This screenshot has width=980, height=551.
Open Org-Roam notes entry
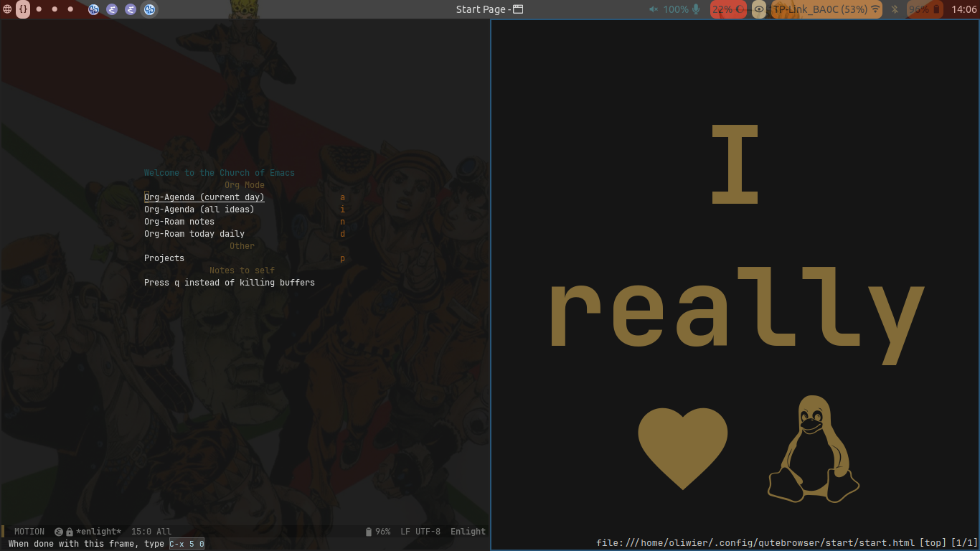click(x=179, y=222)
